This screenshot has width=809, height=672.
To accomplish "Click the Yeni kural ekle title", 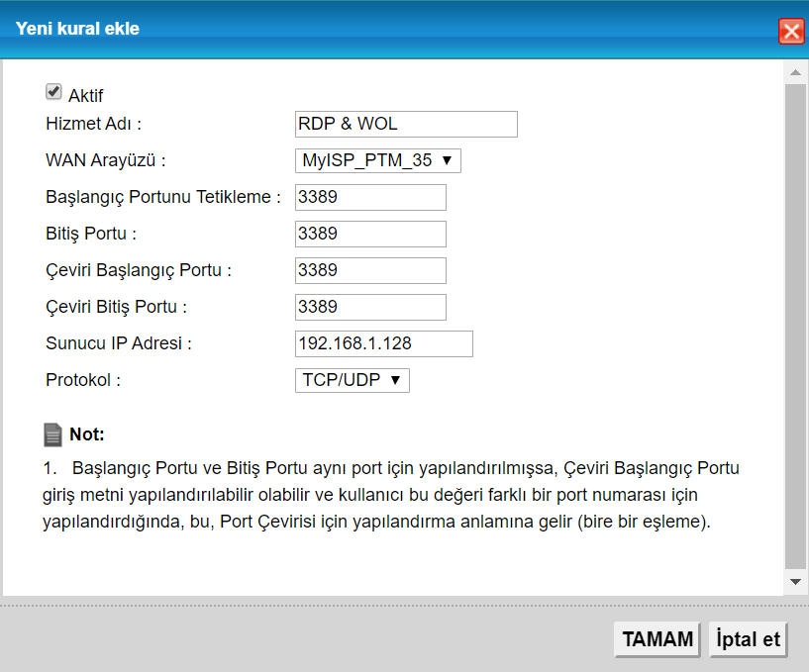I will tap(77, 29).
